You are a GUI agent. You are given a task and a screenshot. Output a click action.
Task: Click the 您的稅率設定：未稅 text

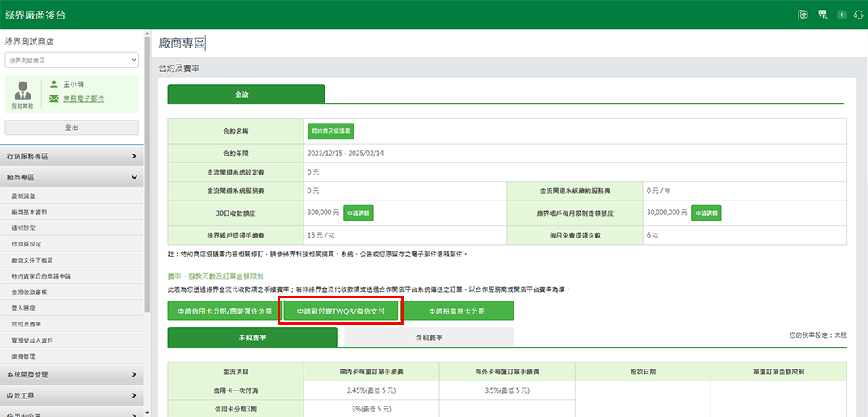(818, 335)
